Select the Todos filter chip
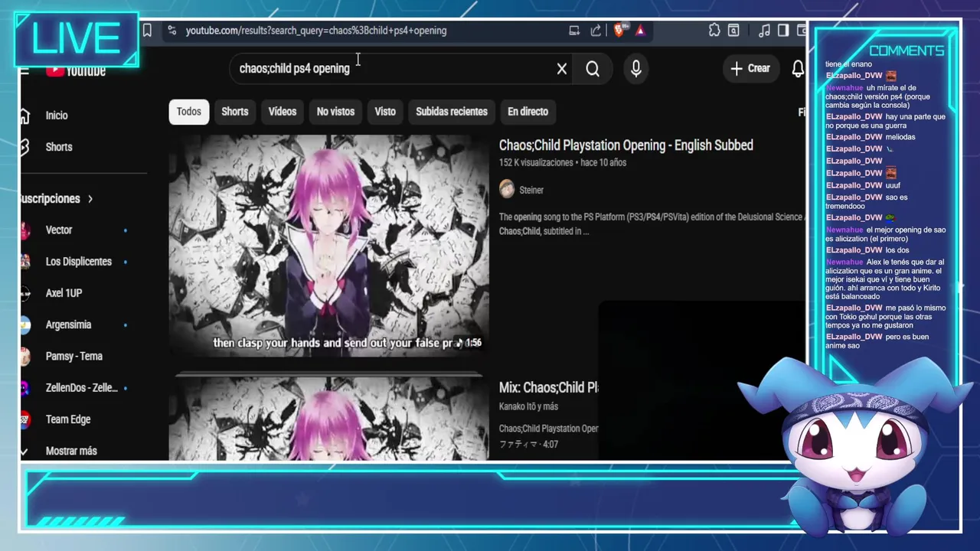980x551 pixels. (x=188, y=112)
